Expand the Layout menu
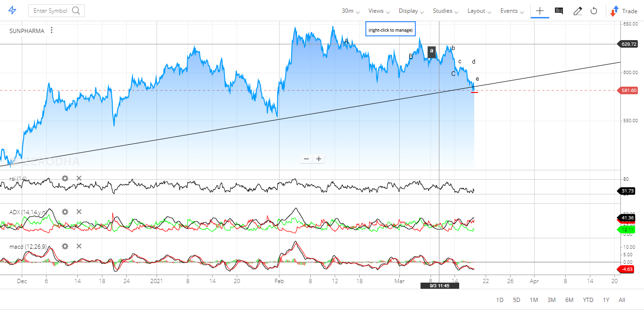 click(x=479, y=11)
